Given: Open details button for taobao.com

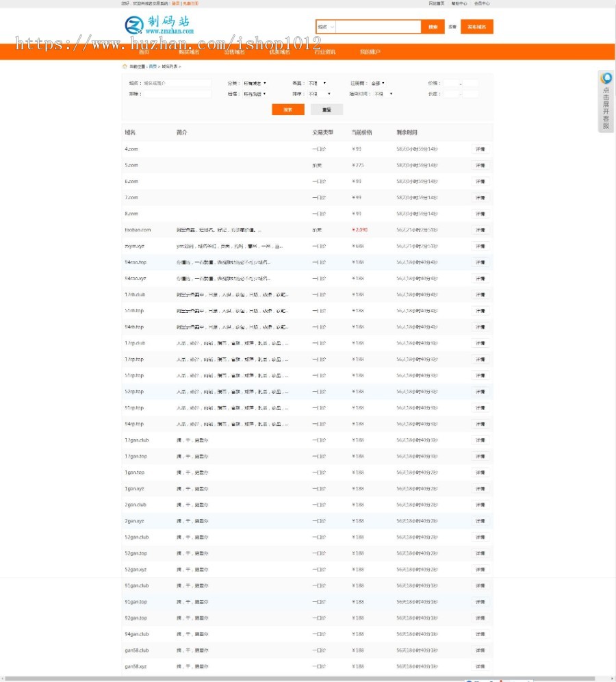Looking at the screenshot, I should coord(480,230).
